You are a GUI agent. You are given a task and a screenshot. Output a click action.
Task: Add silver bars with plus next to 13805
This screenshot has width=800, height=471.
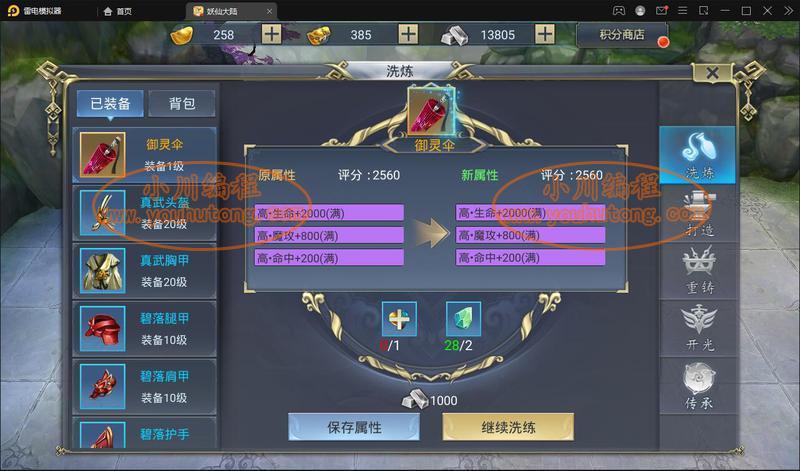click(545, 34)
